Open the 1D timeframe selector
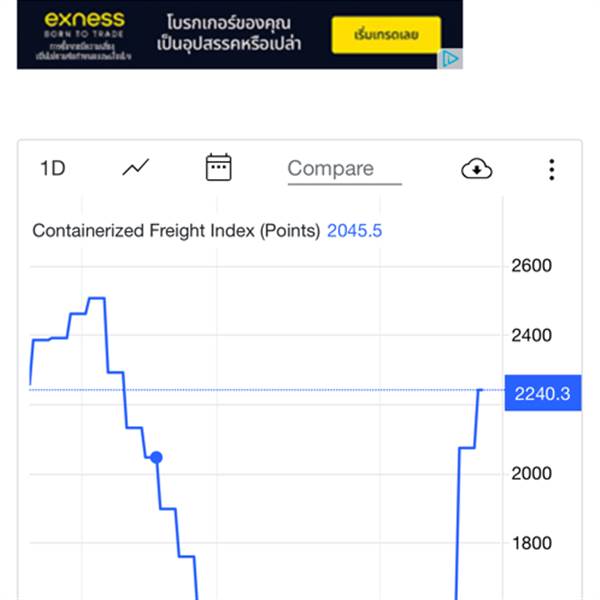Screen dimensions: 600x600 53,168
